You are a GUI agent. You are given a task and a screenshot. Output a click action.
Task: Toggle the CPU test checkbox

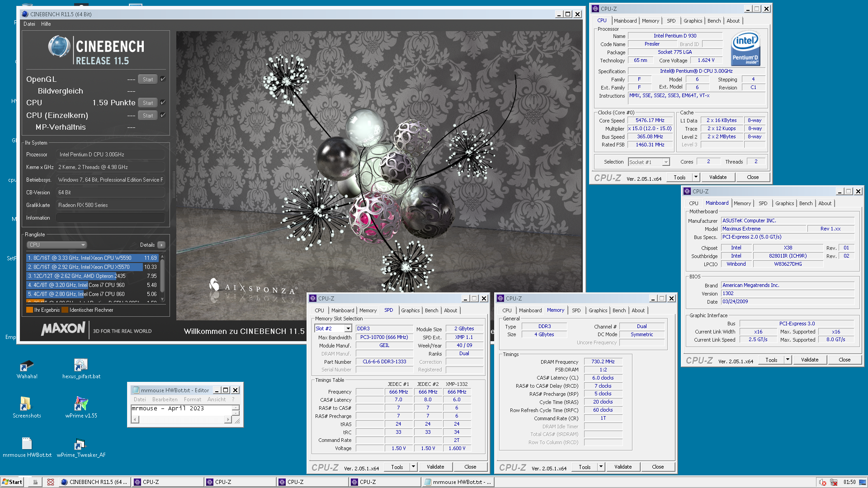point(163,103)
